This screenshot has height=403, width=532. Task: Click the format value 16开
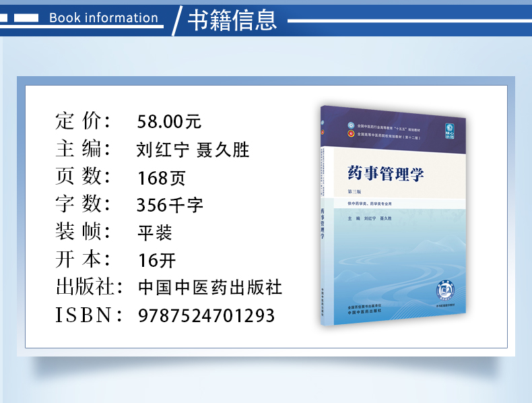tap(157, 261)
